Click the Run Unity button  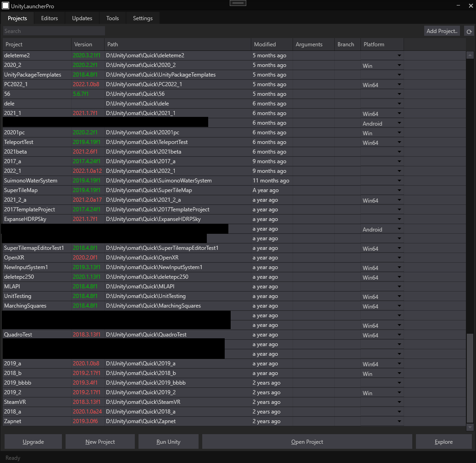[168, 442]
